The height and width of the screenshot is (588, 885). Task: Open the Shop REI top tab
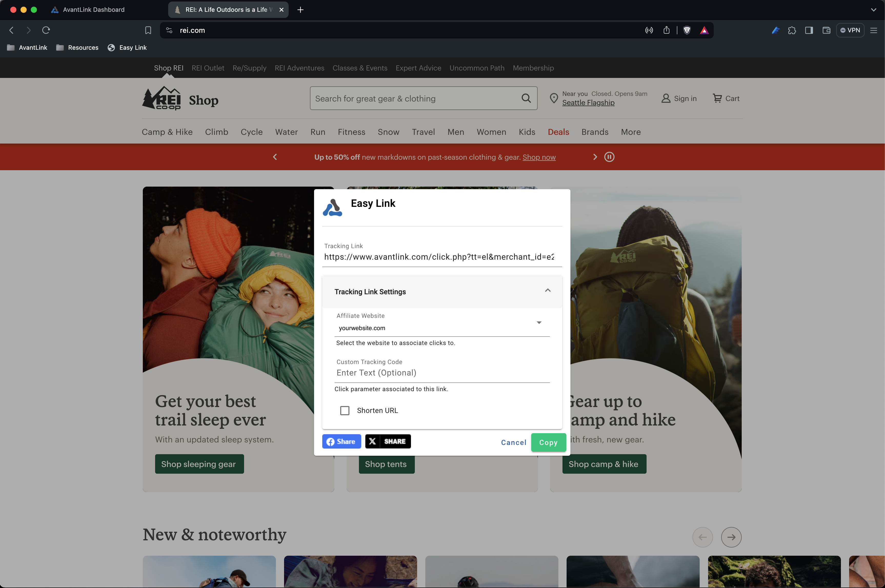pyautogui.click(x=168, y=68)
